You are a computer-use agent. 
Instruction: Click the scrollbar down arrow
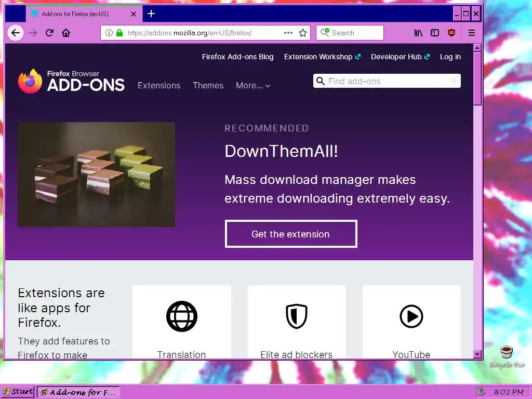click(477, 354)
